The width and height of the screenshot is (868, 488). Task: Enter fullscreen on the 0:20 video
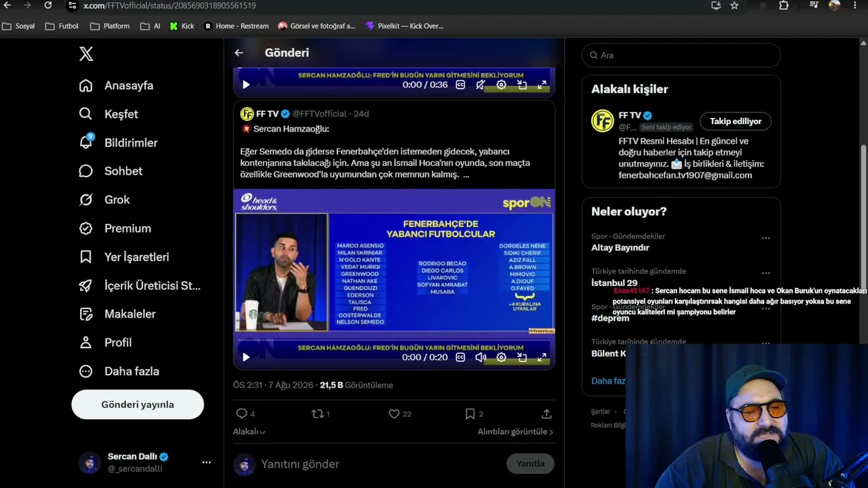(542, 357)
